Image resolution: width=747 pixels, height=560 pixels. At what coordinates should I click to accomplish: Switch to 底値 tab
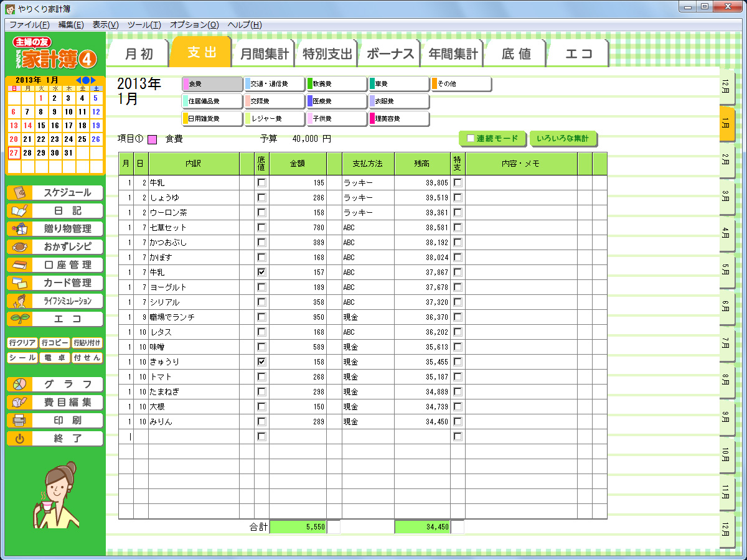tap(516, 54)
